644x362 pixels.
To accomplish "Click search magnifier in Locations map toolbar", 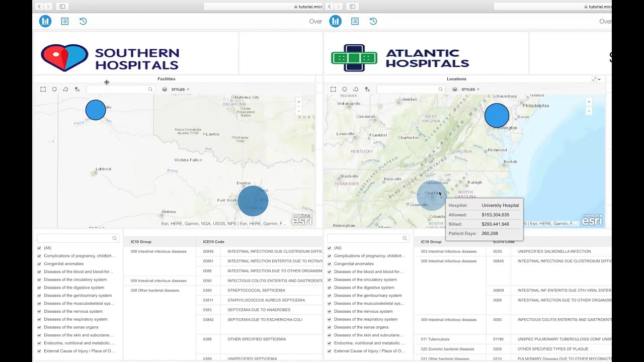I will [x=441, y=89].
